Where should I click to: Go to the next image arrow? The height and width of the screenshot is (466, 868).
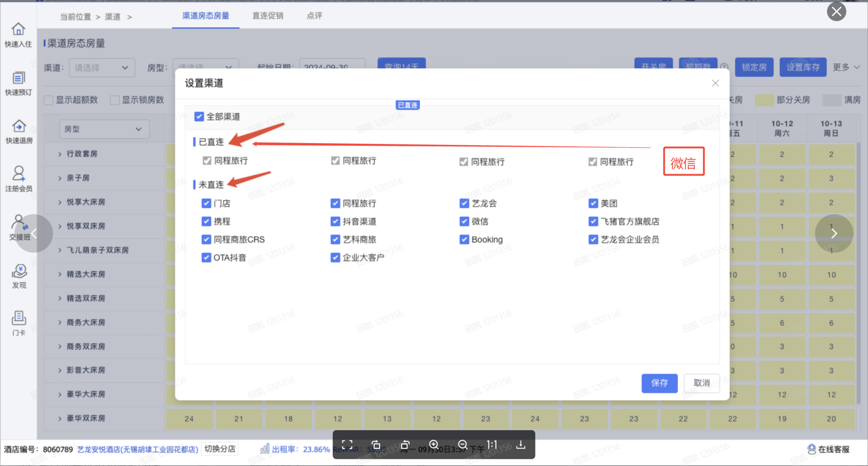click(834, 233)
